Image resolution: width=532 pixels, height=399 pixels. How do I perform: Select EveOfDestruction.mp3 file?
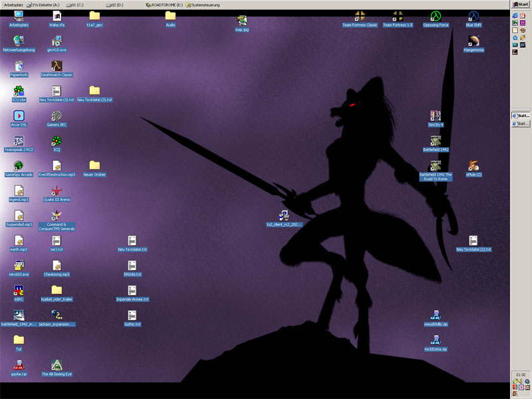point(57,169)
